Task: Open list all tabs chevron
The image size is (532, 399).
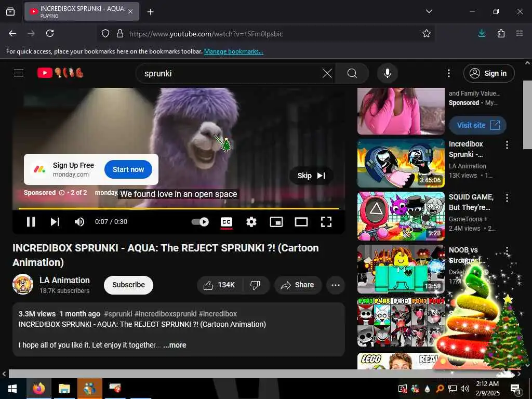Action: [429, 11]
